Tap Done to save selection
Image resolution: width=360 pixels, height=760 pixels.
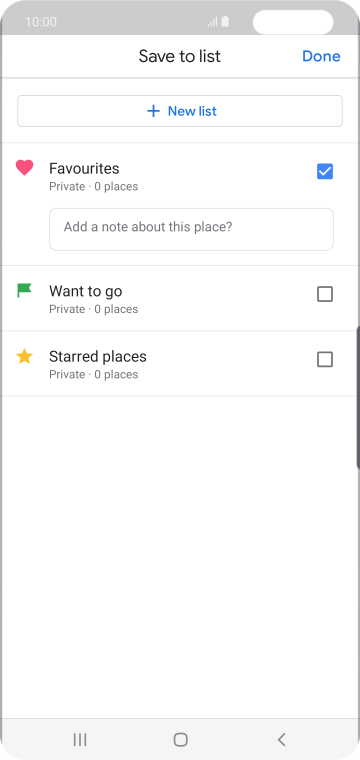[x=321, y=56]
